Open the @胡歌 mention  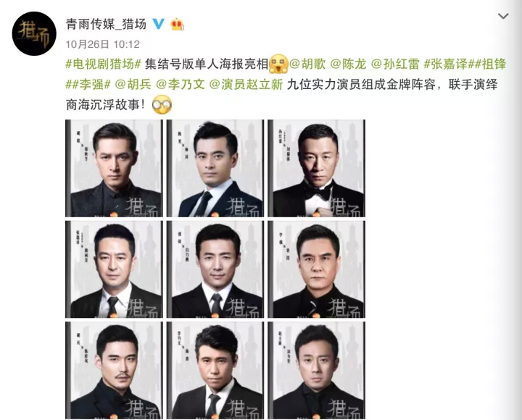click(307, 64)
